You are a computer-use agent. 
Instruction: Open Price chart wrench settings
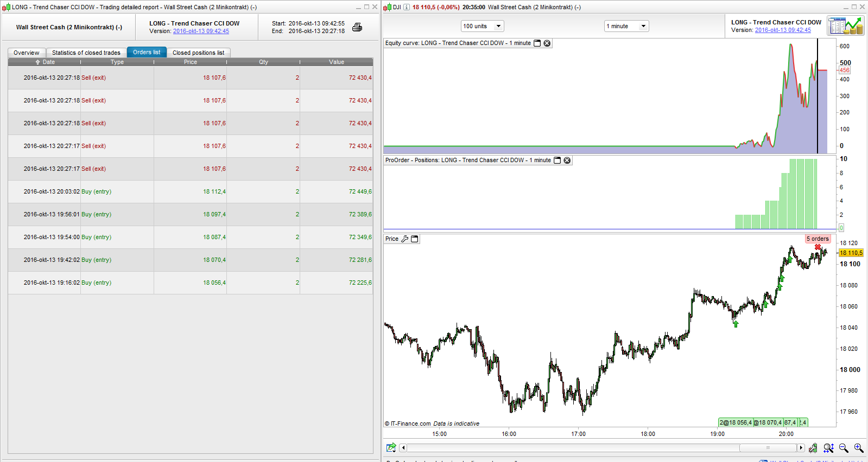404,239
